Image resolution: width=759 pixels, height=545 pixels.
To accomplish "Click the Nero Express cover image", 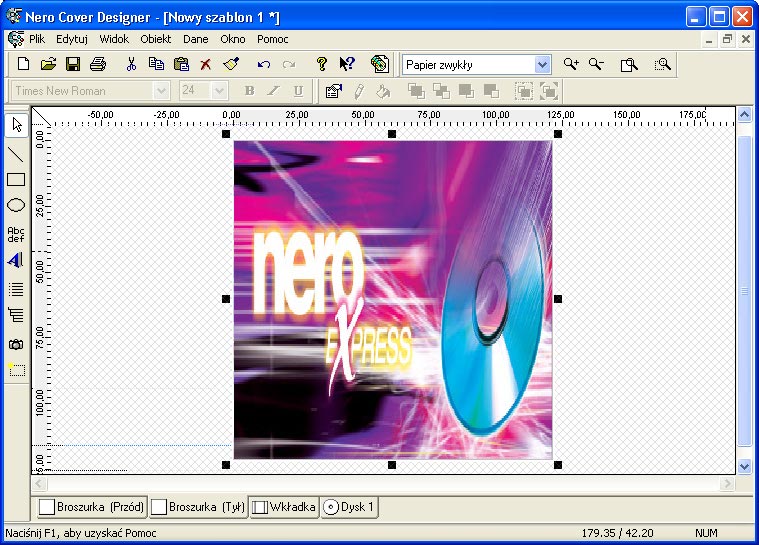I will point(393,300).
